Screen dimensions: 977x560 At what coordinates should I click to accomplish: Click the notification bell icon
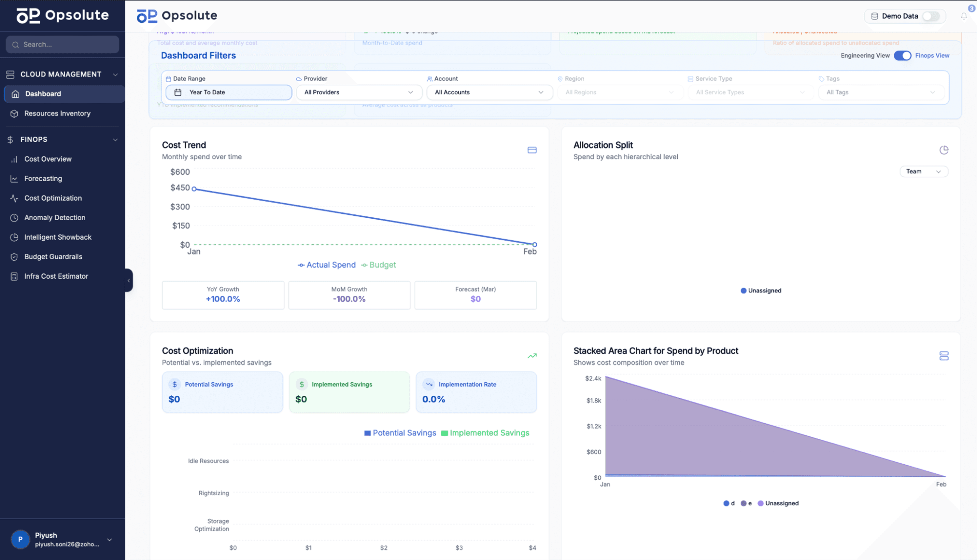[x=964, y=16]
